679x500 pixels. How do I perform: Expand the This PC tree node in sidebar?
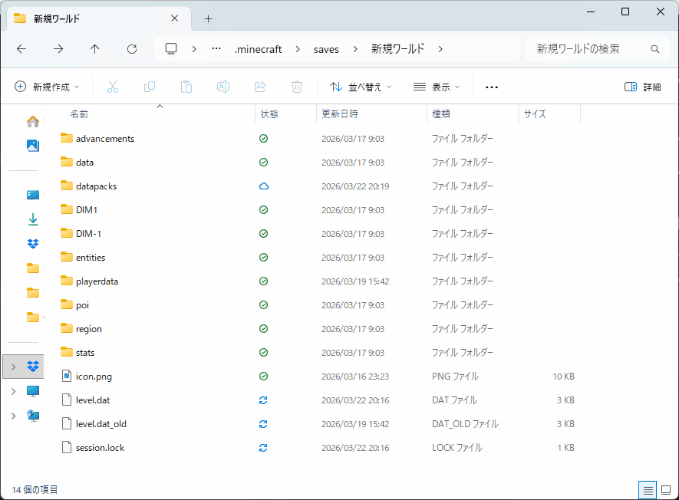click(x=13, y=391)
